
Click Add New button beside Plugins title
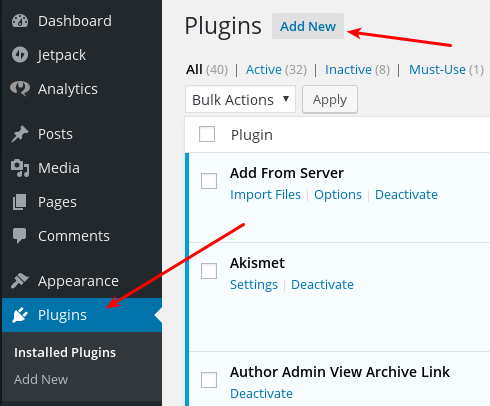click(x=308, y=26)
